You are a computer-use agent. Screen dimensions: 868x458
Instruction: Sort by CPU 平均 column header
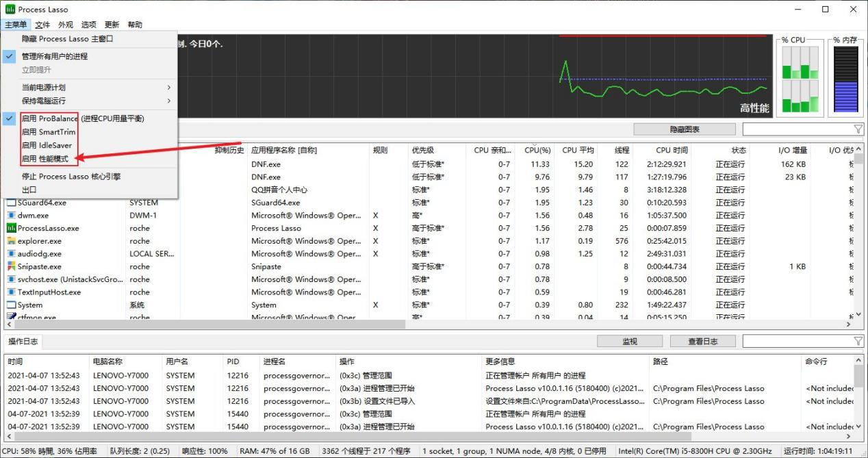click(578, 150)
